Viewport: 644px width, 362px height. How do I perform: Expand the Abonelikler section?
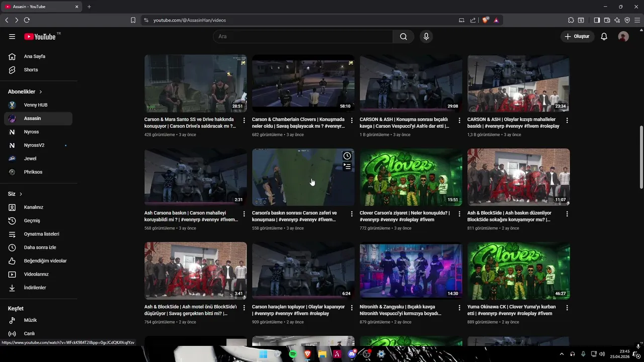click(25, 92)
